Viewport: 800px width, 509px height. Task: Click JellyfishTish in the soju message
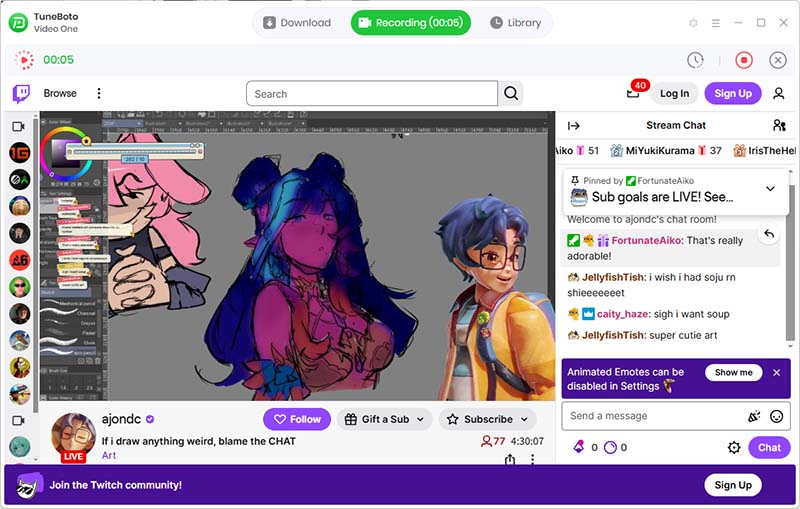pyautogui.click(x=613, y=277)
